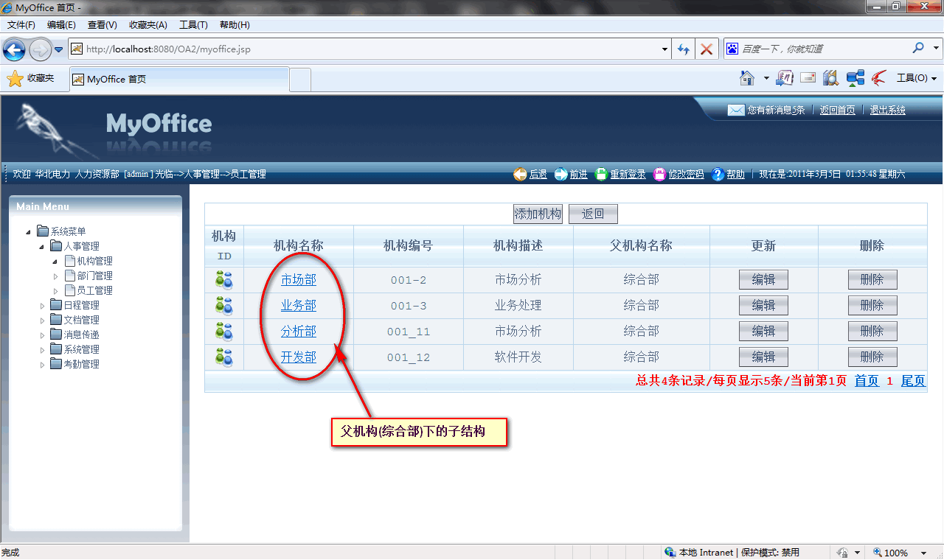Screen dimensions: 944x560
Task: Click the browser Back arrow button
Action: tap(14, 49)
